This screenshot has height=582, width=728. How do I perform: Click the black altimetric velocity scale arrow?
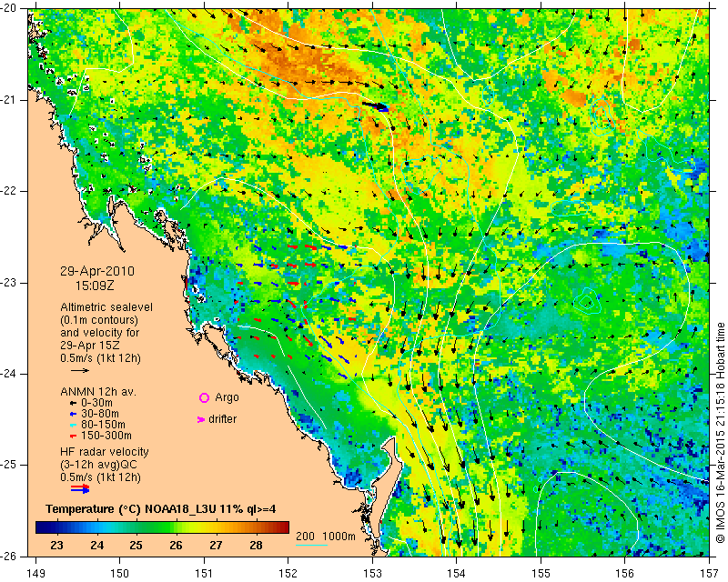(80, 370)
